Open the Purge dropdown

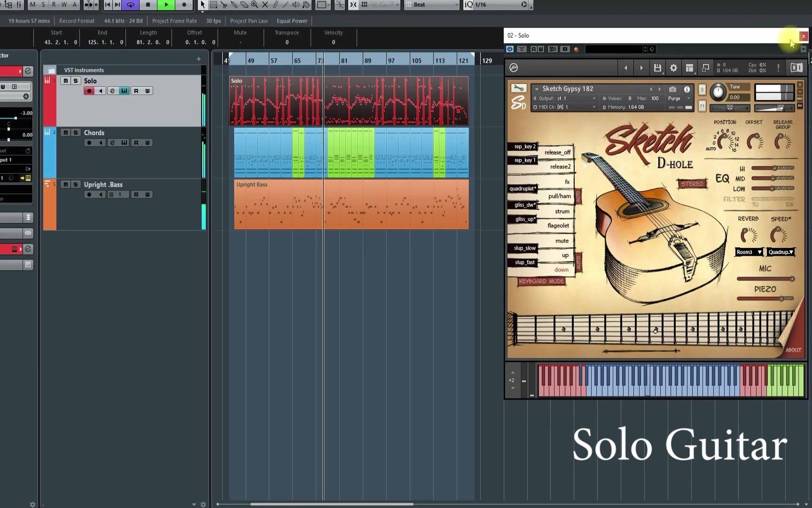pos(679,98)
